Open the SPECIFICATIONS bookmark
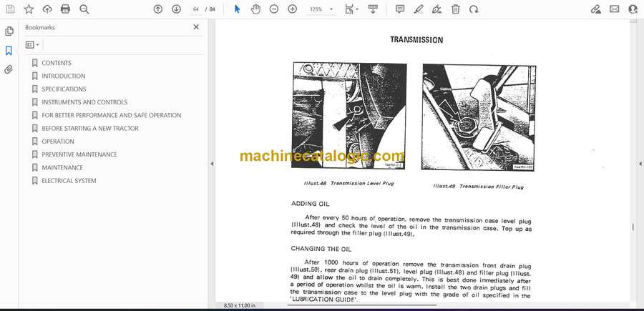The width and height of the screenshot is (644, 311). [x=64, y=89]
